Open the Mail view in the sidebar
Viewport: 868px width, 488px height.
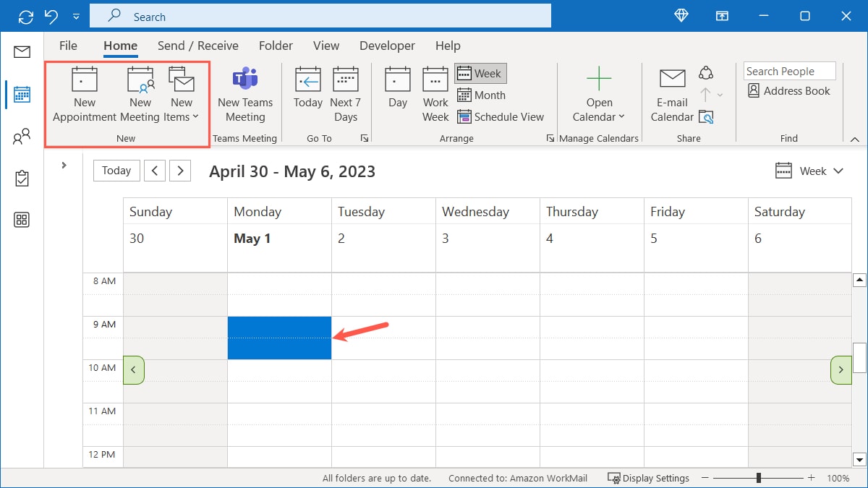coord(22,51)
